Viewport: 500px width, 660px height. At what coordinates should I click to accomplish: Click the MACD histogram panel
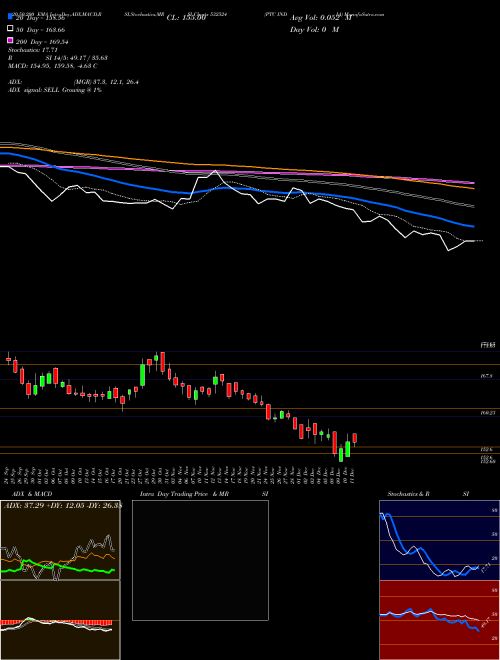(x=60, y=620)
